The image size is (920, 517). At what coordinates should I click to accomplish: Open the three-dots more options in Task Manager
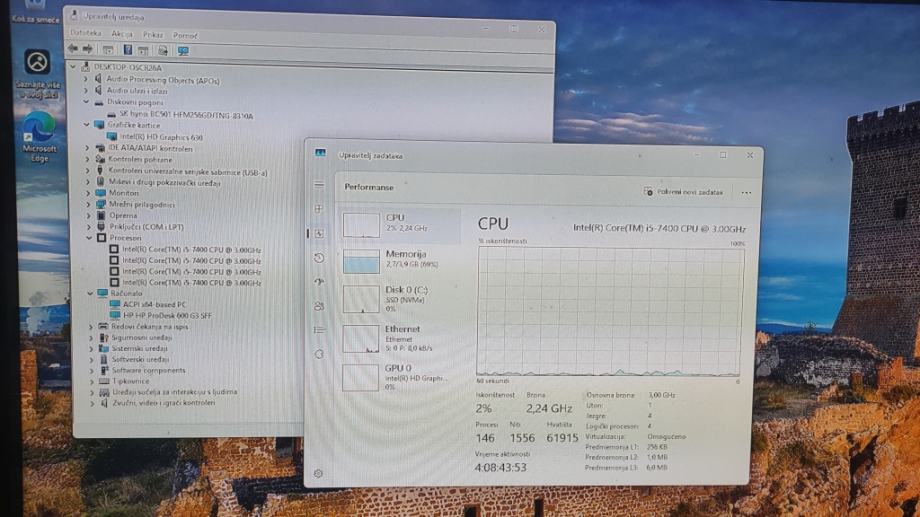[746, 192]
